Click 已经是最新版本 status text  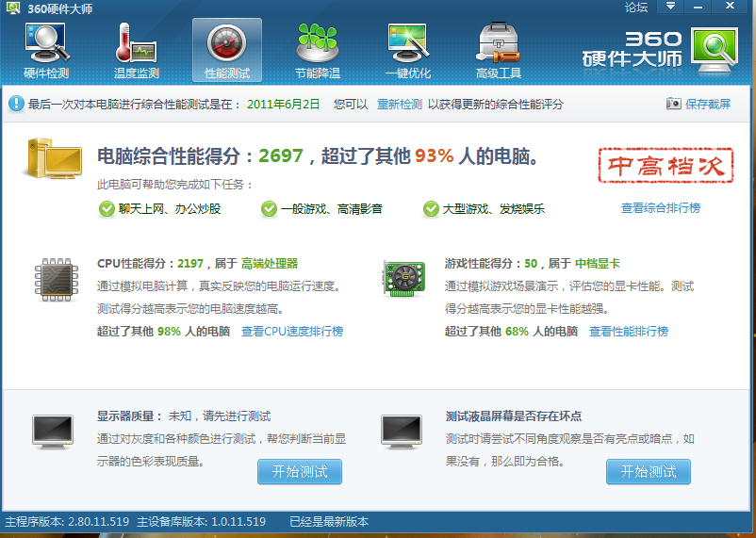(x=329, y=522)
